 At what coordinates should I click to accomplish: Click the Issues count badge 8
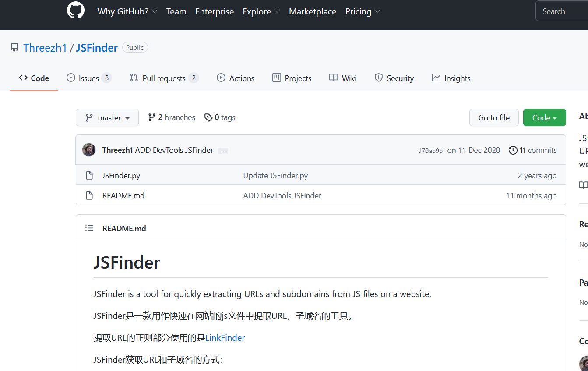click(x=106, y=78)
